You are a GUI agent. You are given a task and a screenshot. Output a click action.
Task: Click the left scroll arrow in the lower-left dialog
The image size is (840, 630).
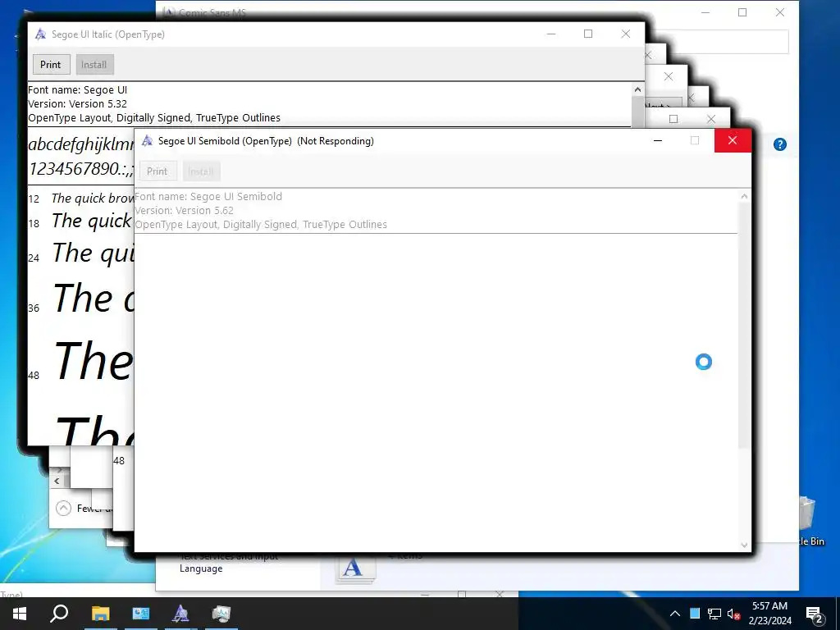tap(57, 481)
